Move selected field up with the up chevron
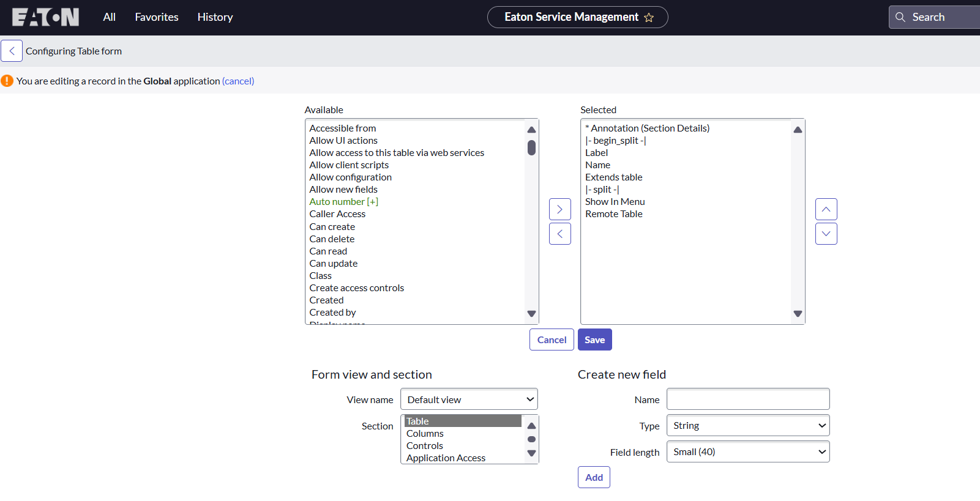Viewport: 980px width, 501px height. click(x=826, y=209)
